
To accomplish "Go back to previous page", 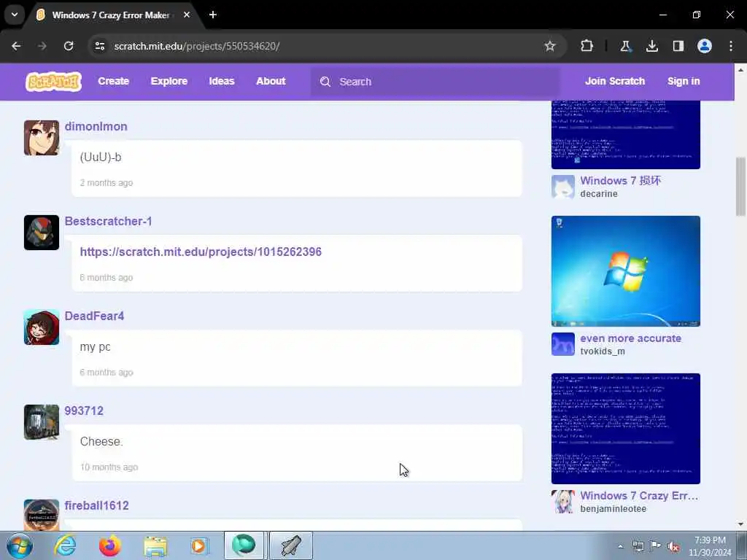I will (x=16, y=46).
